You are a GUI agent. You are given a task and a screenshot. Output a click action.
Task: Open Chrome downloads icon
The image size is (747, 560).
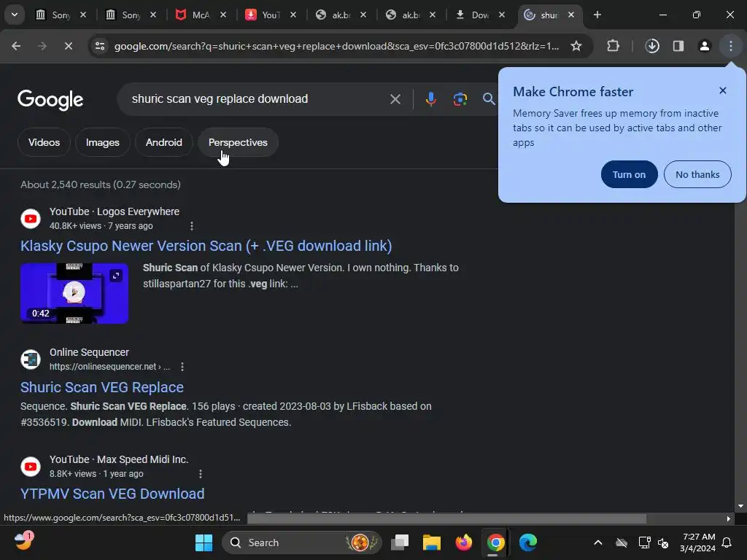pyautogui.click(x=652, y=46)
